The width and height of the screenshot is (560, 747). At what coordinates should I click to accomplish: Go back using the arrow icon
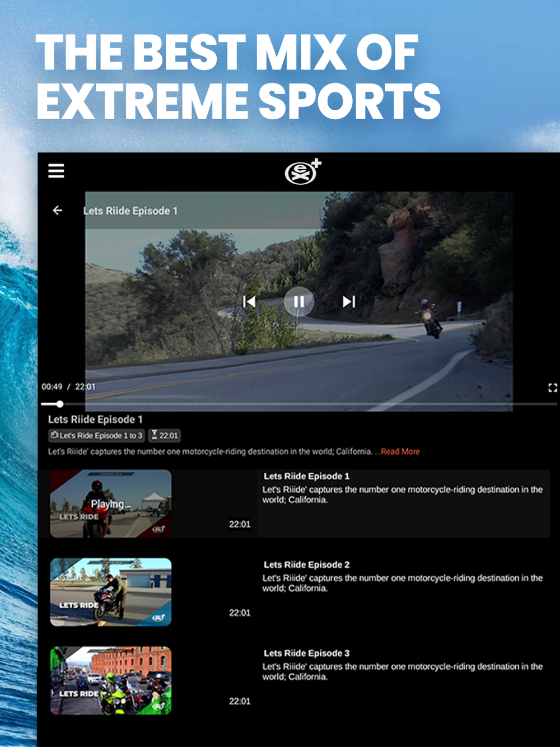[x=58, y=211]
